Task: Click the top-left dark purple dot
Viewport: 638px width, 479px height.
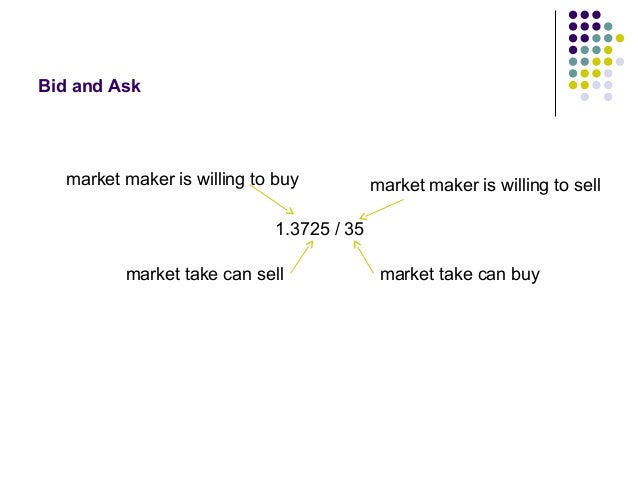Action: (573, 15)
